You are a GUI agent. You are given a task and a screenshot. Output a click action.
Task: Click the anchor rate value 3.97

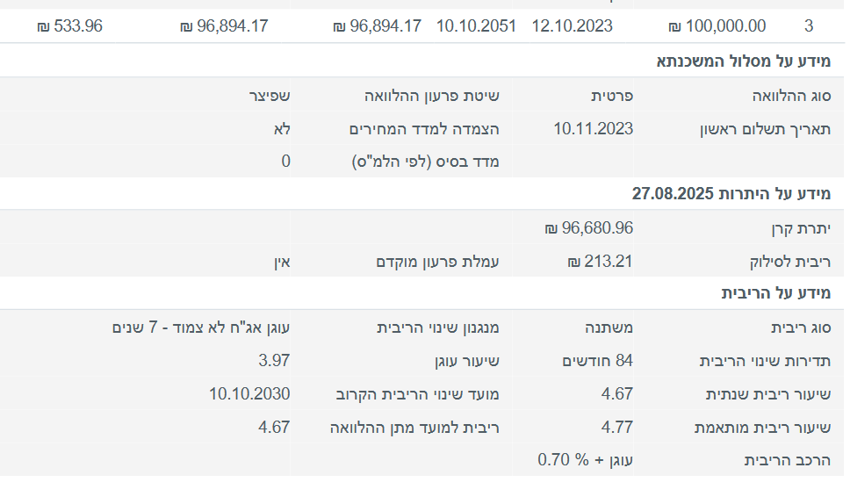point(273,360)
